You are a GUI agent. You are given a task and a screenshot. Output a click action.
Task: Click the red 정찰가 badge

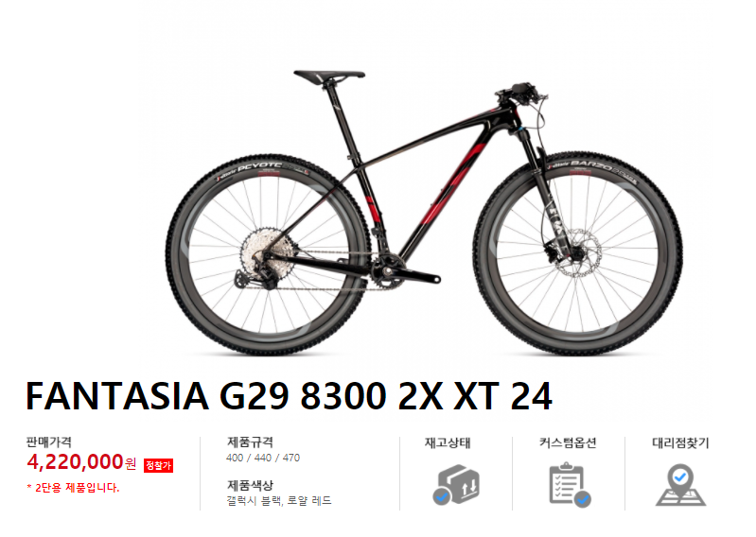point(158,466)
